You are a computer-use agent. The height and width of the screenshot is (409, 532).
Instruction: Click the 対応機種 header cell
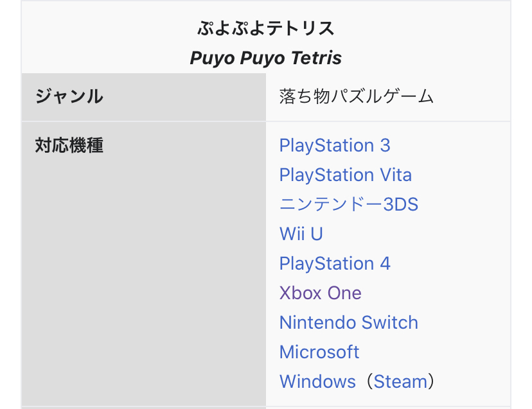pyautogui.click(x=144, y=264)
